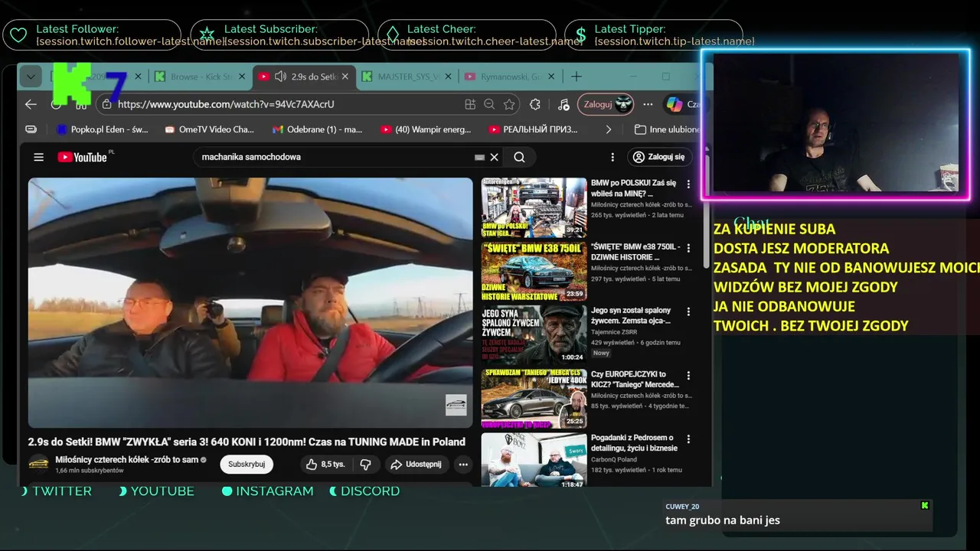Screen dimensions: 980x551
Task: Bookmark this page with the star icon
Action: point(509,104)
